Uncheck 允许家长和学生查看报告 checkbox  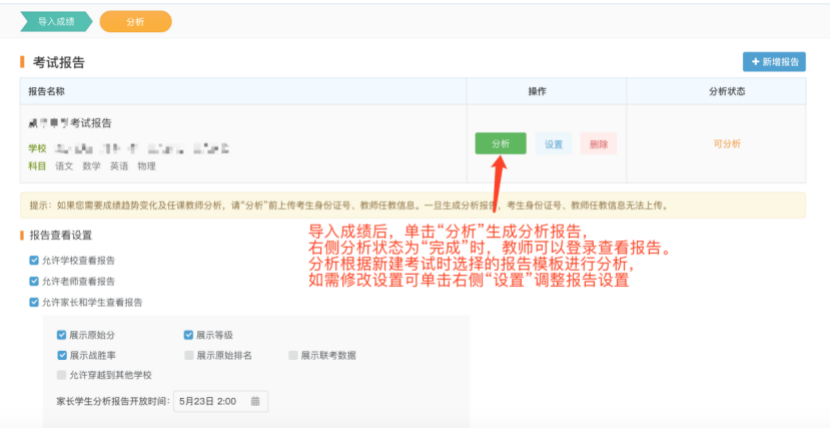[34, 301]
